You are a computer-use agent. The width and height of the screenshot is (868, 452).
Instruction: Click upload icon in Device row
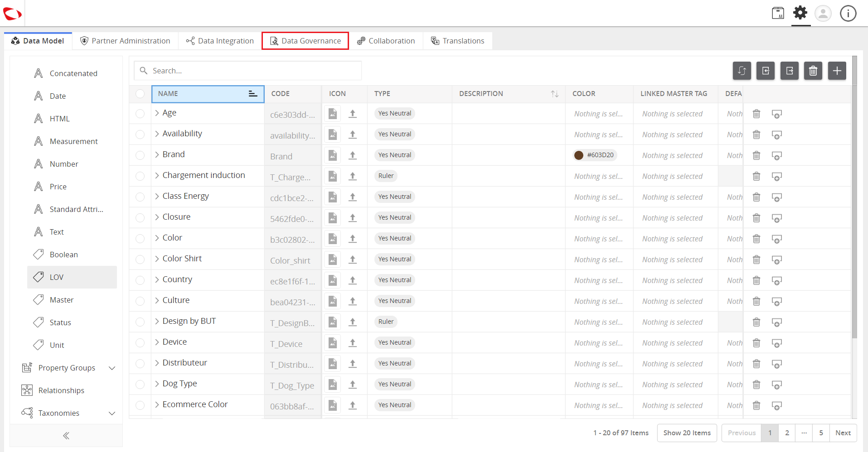[x=353, y=343]
